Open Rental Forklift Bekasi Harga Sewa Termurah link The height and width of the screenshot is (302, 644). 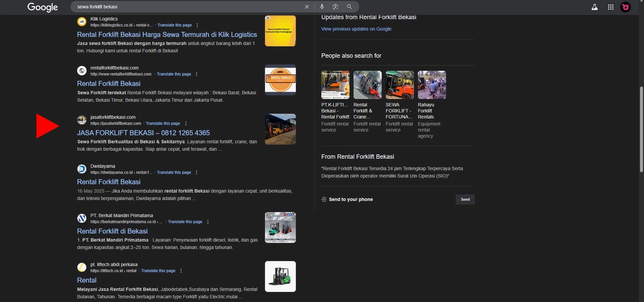pyautogui.click(x=167, y=35)
